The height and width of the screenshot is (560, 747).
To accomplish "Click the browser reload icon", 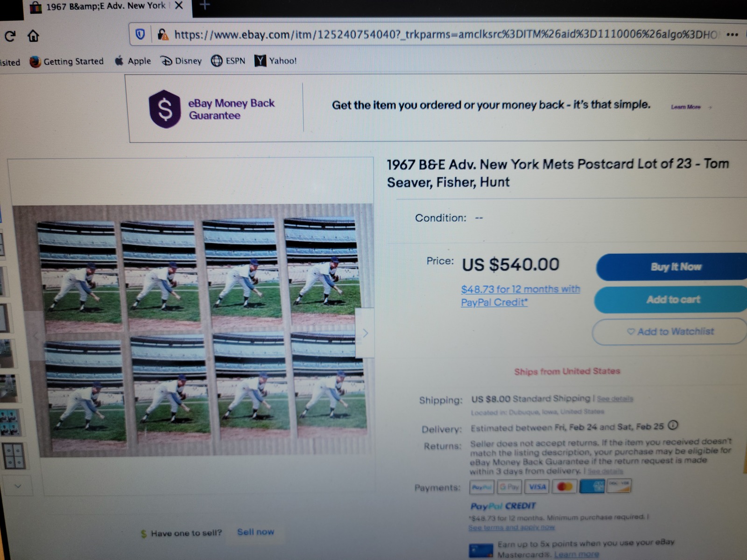I will click(x=10, y=36).
